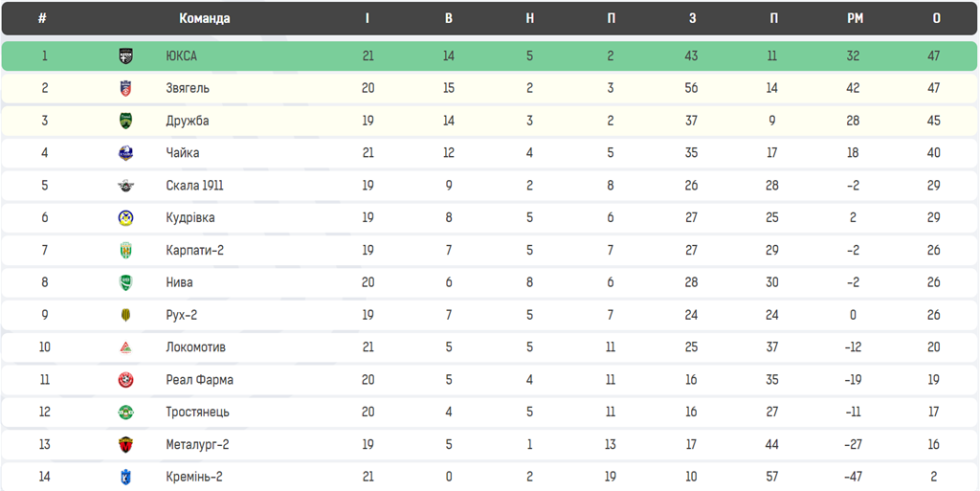The image size is (980, 491).
Task: Sort table by the О points header
Action: click(x=936, y=19)
